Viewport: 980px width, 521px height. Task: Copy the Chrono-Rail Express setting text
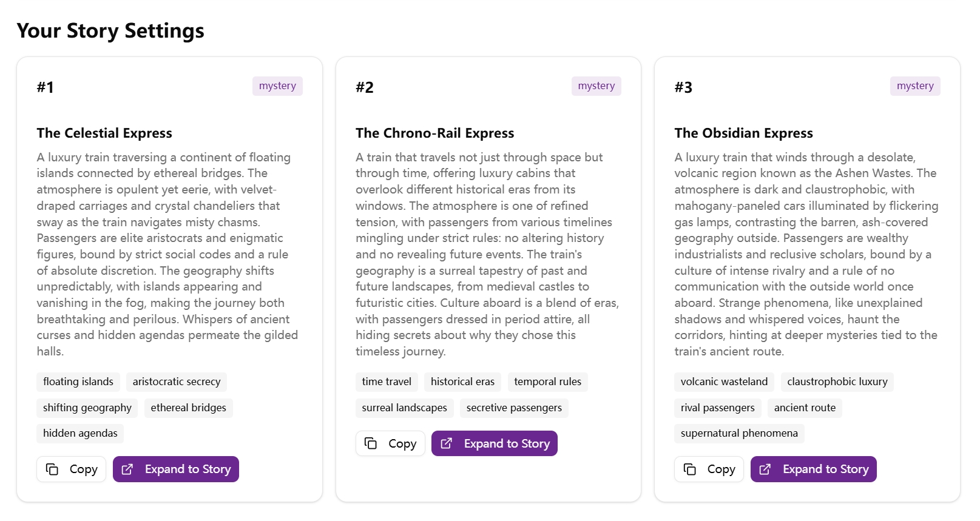click(390, 443)
